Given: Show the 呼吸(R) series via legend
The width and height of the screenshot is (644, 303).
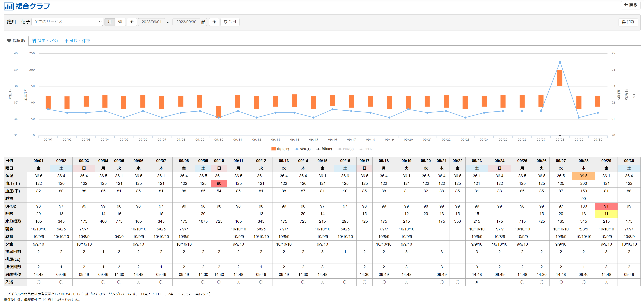Looking at the screenshot, I should [345, 149].
